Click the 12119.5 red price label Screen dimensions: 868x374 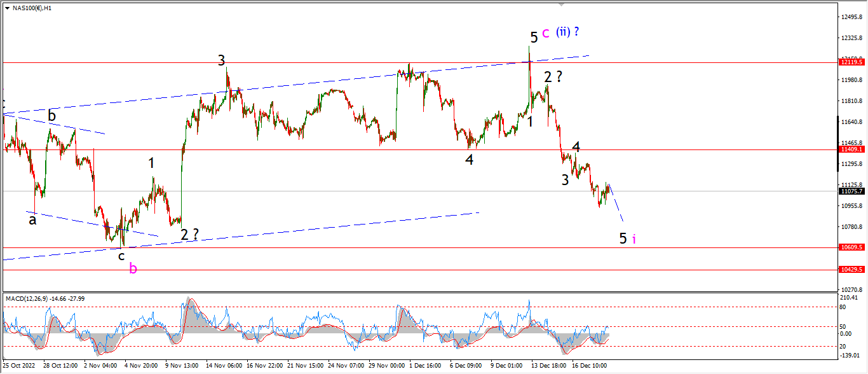[851, 62]
